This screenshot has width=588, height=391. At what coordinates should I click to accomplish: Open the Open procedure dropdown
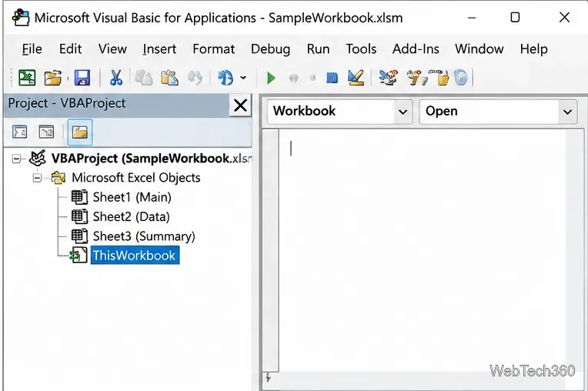coord(567,112)
